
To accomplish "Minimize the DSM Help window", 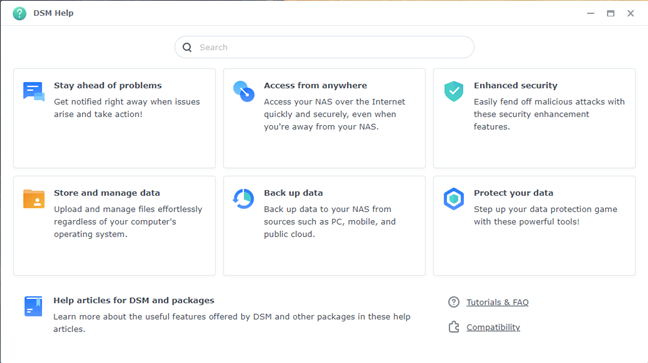I will tap(591, 13).
